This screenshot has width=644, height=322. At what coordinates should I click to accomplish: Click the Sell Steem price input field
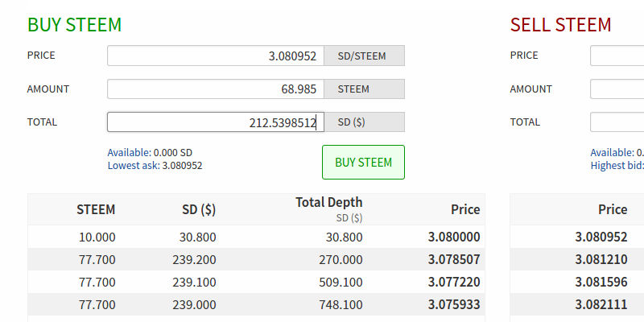(x=617, y=56)
